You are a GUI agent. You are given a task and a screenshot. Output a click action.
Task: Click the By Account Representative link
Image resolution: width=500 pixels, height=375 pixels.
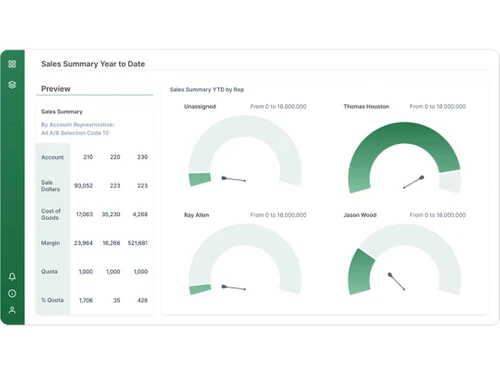[78, 125]
